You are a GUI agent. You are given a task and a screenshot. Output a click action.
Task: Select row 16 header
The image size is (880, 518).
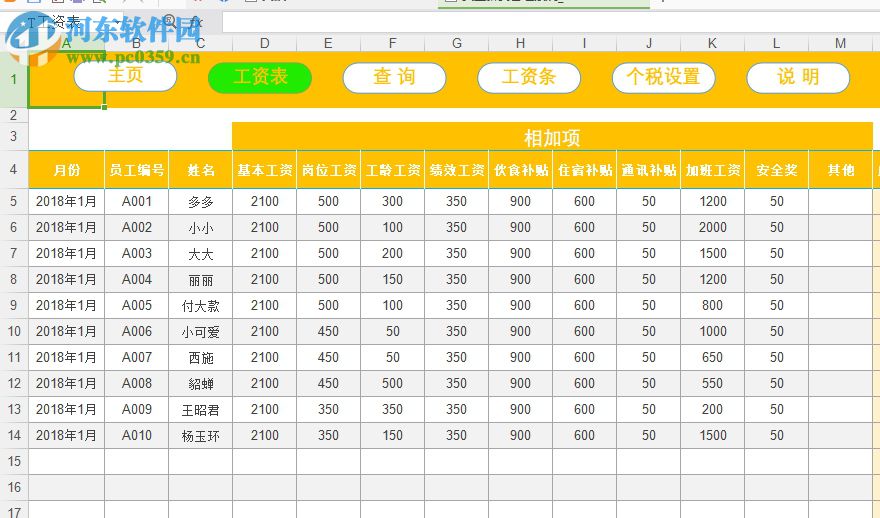pos(13,488)
